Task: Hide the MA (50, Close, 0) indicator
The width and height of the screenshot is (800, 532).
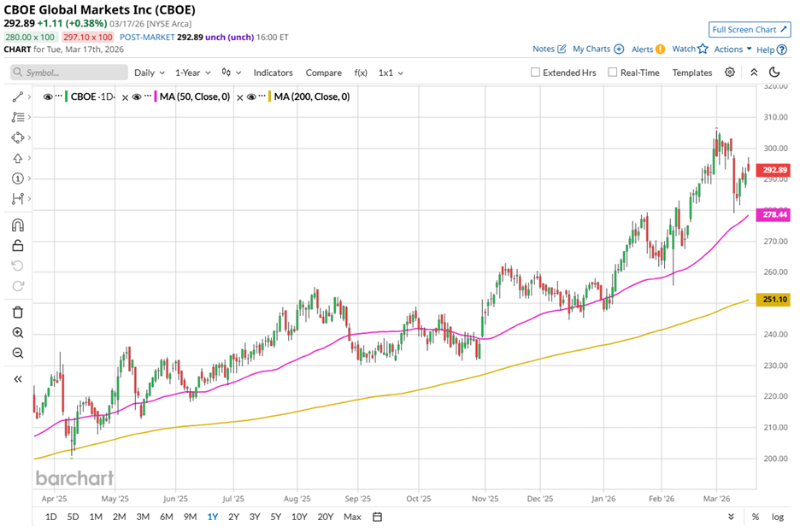Action: click(x=137, y=97)
